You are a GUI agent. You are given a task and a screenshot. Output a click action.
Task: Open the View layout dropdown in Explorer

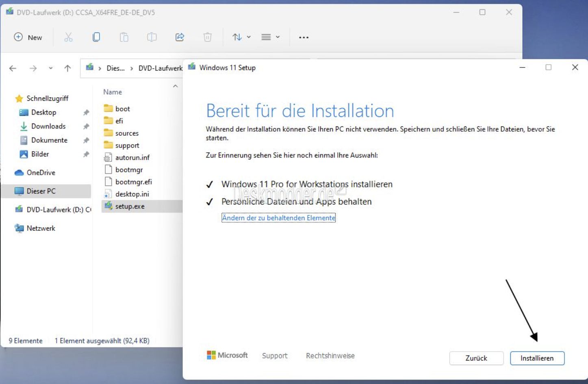click(271, 37)
